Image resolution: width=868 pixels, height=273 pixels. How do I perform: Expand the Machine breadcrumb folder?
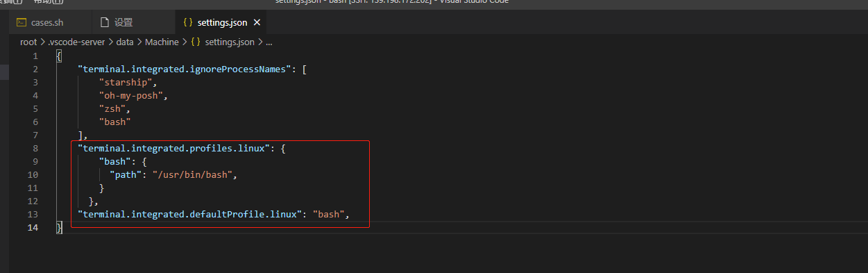click(x=162, y=42)
